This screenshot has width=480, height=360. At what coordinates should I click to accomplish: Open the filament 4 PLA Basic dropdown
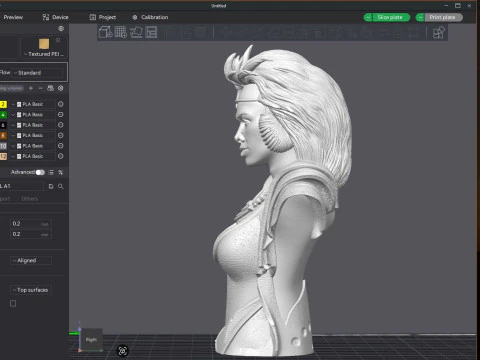(33, 115)
